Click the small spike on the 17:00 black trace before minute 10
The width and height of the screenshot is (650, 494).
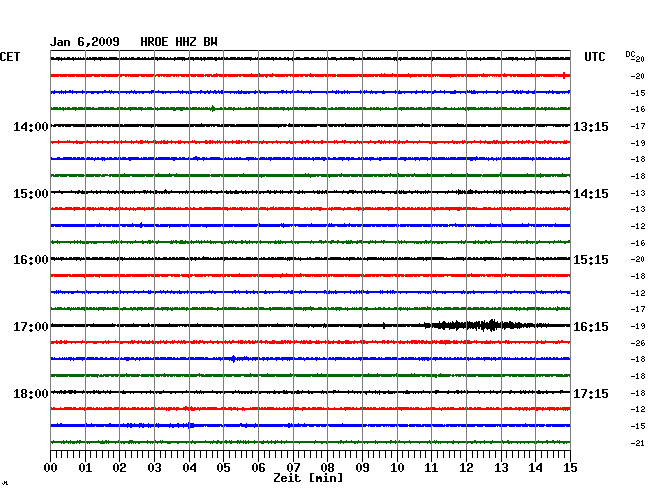pyautogui.click(x=384, y=325)
